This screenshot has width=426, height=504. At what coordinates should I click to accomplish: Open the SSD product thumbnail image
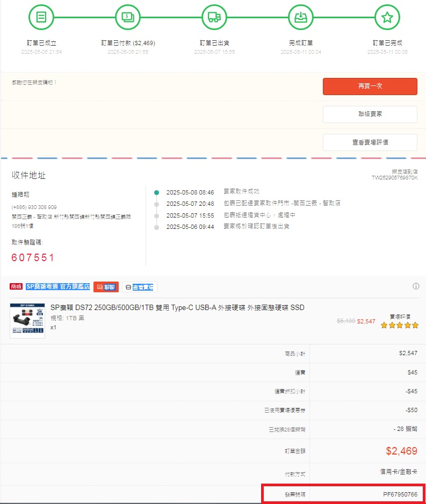27,321
